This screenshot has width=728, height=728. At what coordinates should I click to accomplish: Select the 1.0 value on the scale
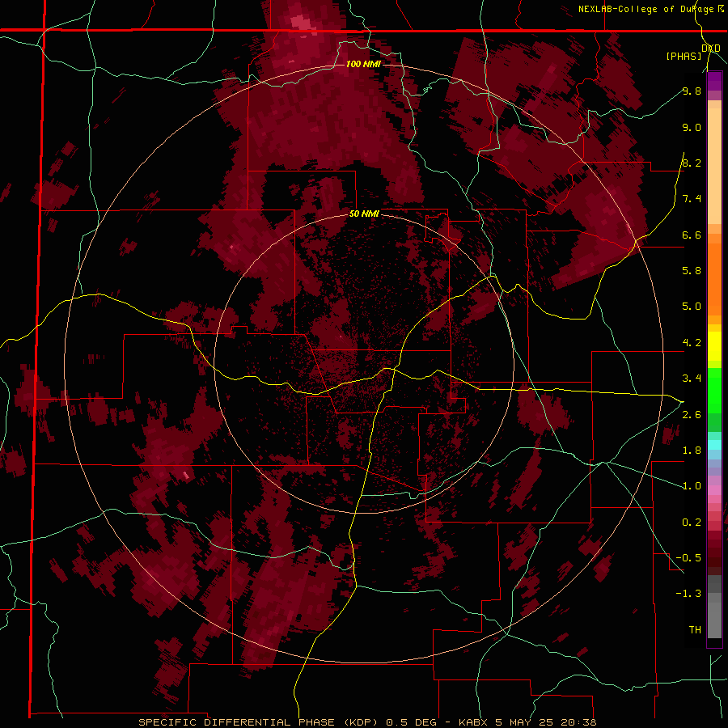coord(692,486)
